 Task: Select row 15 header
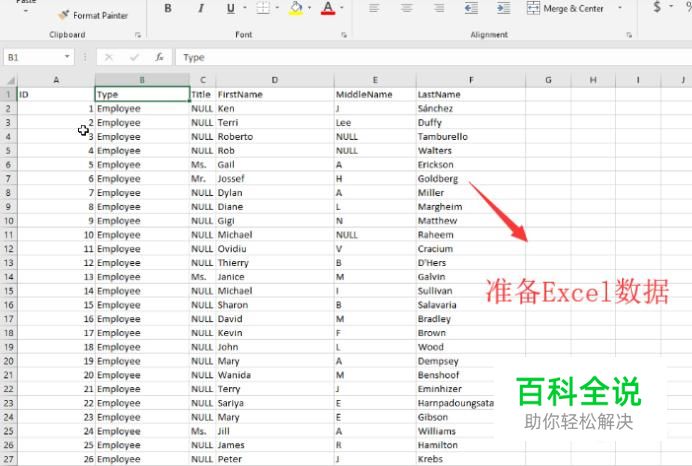click(8, 291)
